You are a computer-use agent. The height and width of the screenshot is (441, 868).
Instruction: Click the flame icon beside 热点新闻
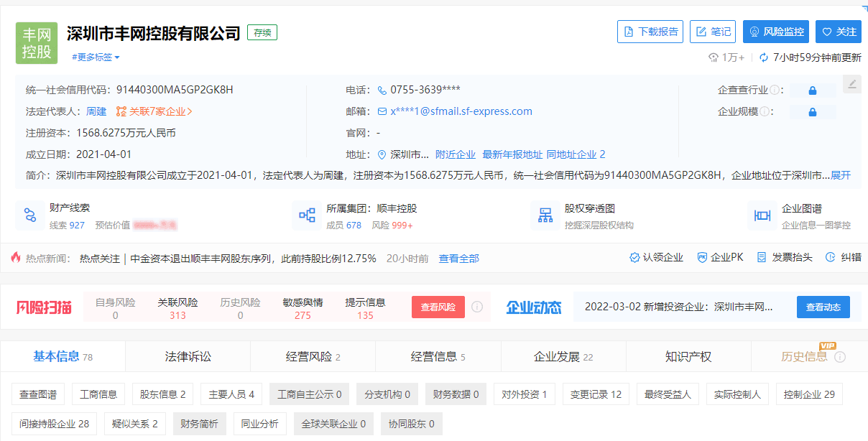[16, 258]
